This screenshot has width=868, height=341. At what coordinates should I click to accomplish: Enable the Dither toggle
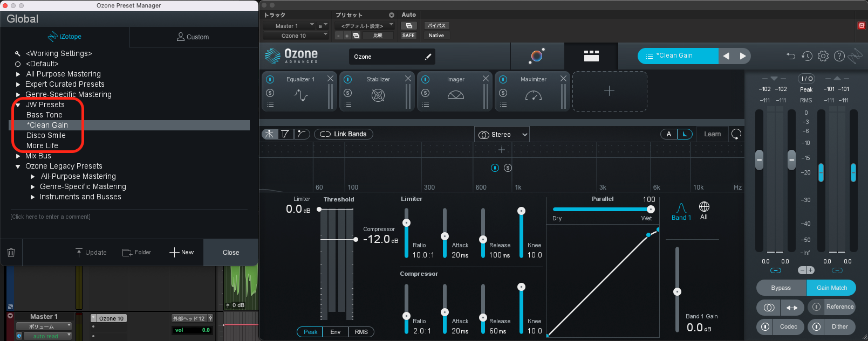point(816,326)
